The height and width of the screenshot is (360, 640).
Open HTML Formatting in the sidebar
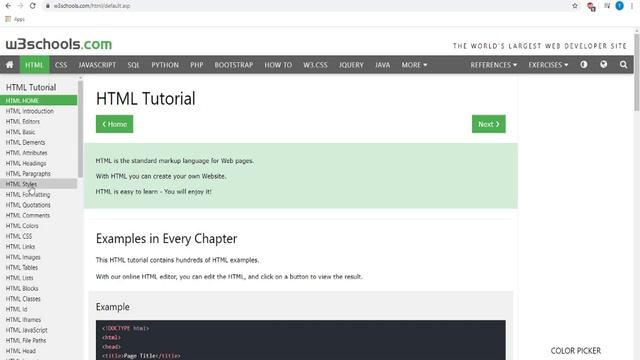(38, 194)
